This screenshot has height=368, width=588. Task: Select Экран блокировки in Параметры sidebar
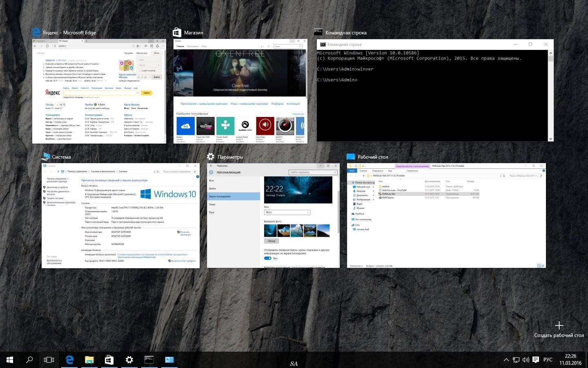click(234, 196)
